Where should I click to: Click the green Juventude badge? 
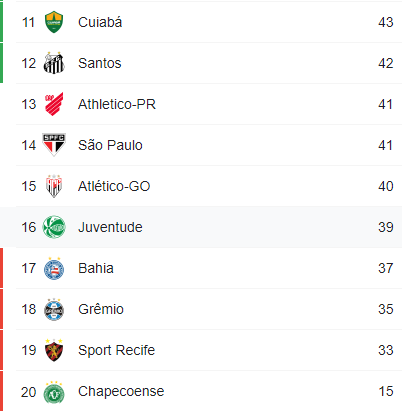tap(54, 227)
